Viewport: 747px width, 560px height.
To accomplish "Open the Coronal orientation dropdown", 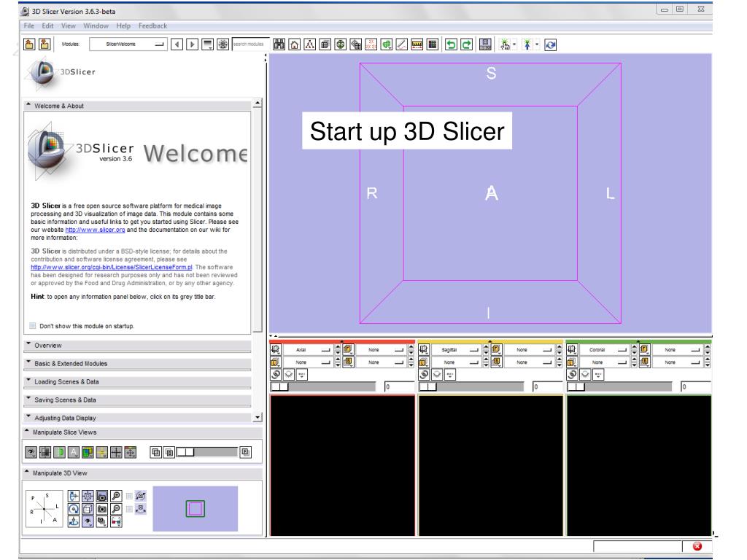I will click(603, 349).
